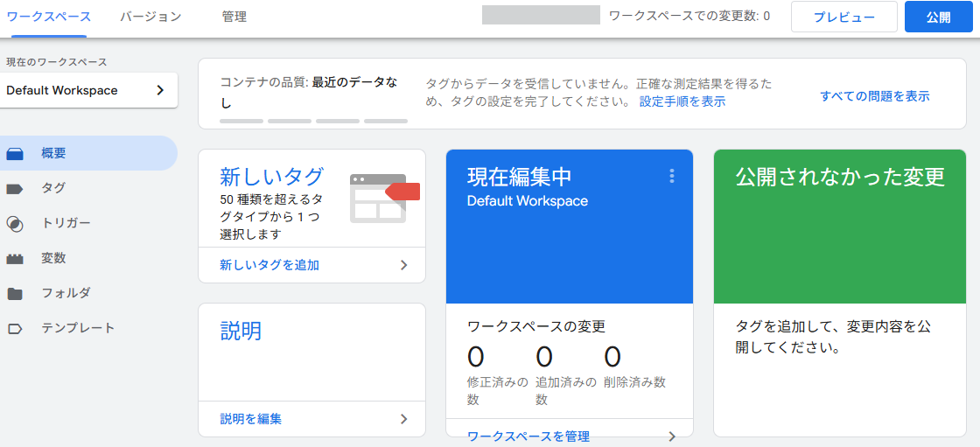The height and width of the screenshot is (447, 980).
Task: Click chevron next to 新しいタグを追加
Action: coord(403,265)
